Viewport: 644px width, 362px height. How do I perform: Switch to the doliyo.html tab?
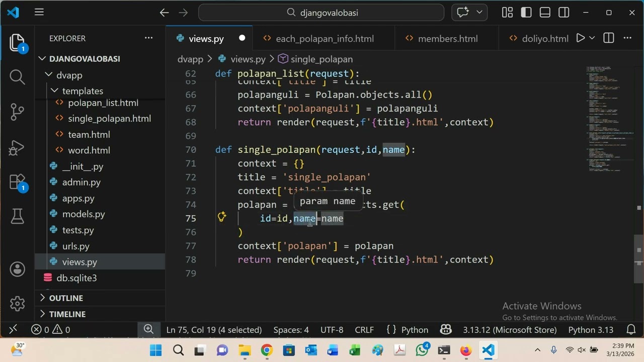click(538, 38)
